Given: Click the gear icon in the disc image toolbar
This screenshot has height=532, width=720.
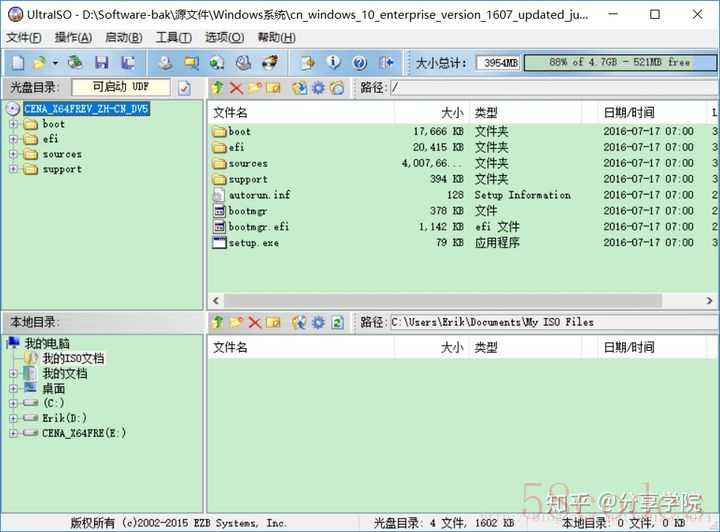Looking at the screenshot, I should coord(318,87).
